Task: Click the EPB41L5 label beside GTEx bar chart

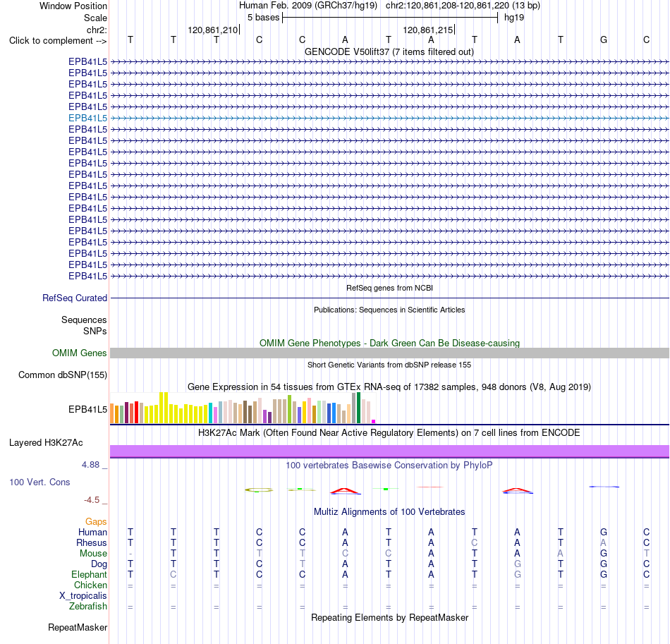Action: tap(87, 409)
